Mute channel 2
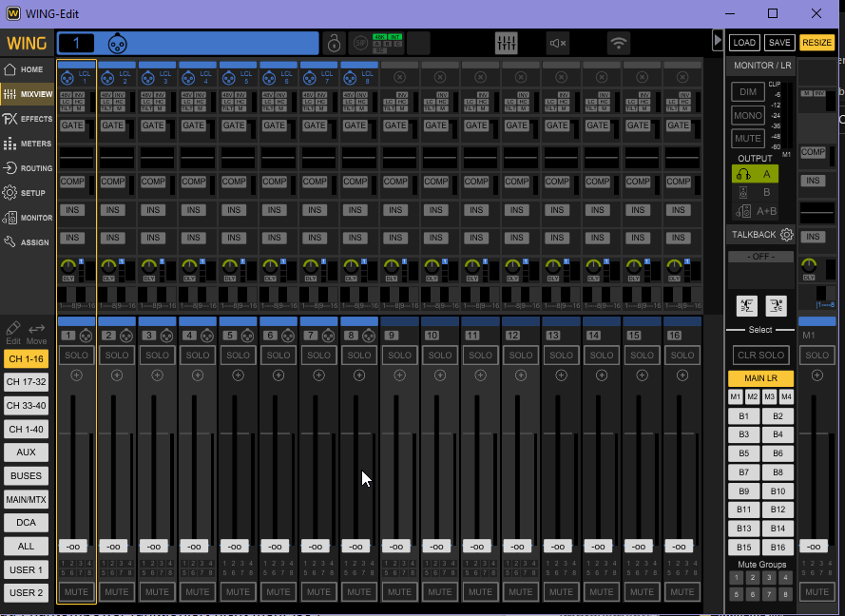Screen dimensions: 845x616 [x=117, y=591]
